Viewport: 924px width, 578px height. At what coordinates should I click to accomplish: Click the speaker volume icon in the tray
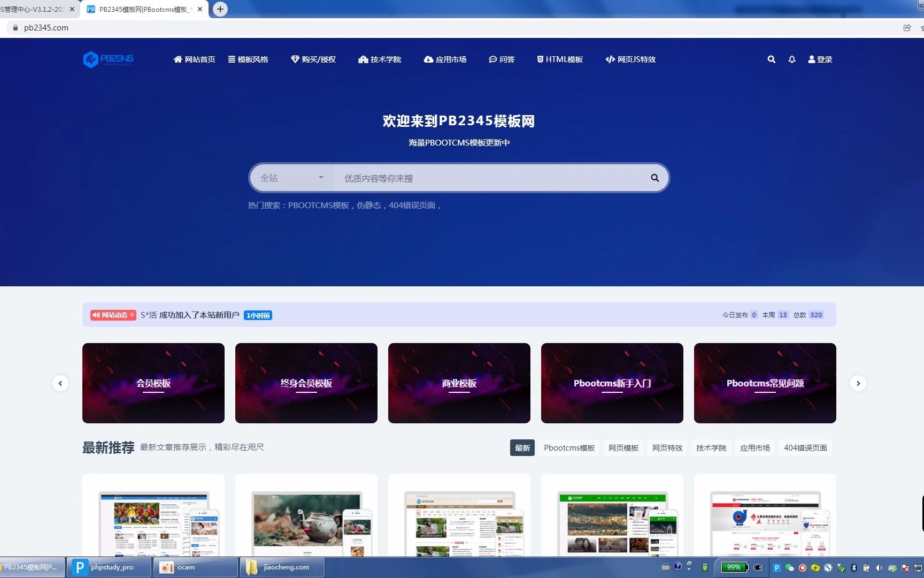click(x=878, y=567)
